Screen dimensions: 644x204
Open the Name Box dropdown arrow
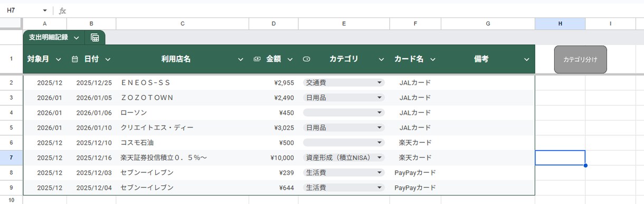point(44,11)
